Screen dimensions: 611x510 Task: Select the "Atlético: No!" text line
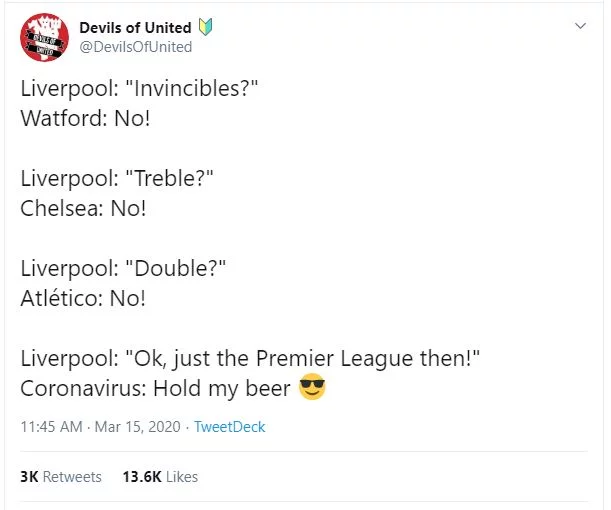pyautogui.click(x=83, y=298)
